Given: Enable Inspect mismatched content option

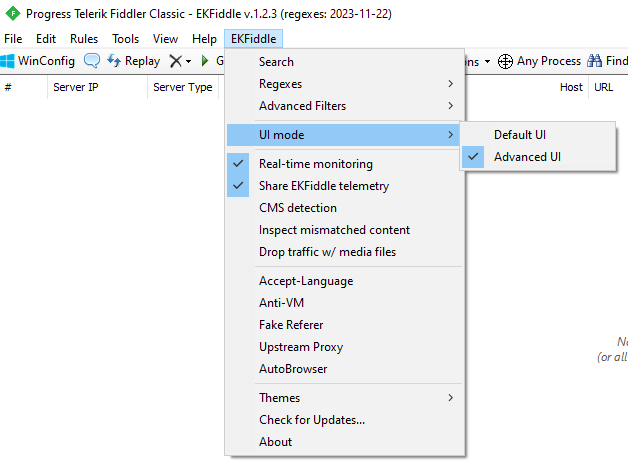Looking at the screenshot, I should click(x=346, y=230).
